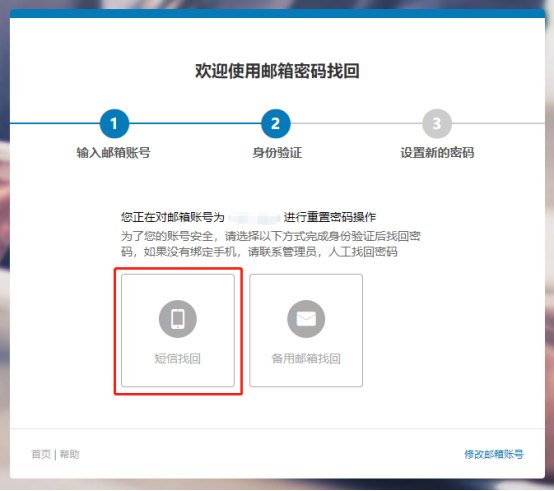Image resolution: width=554 pixels, height=491 pixels.
Task: Click the 身份验证 step label
Action: click(277, 153)
